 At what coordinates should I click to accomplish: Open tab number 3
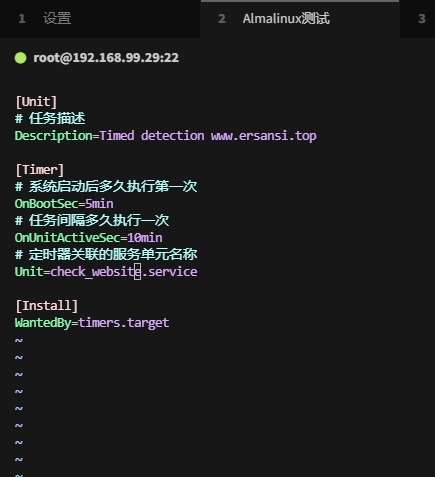418,19
